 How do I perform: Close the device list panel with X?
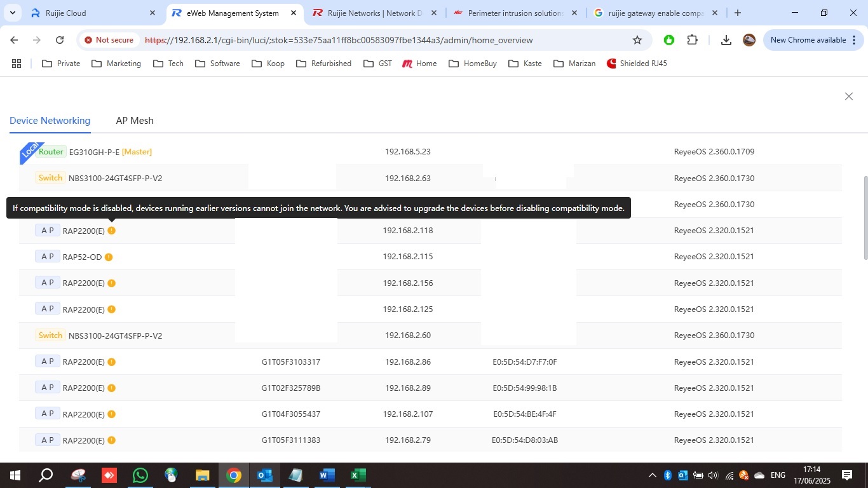tap(848, 97)
